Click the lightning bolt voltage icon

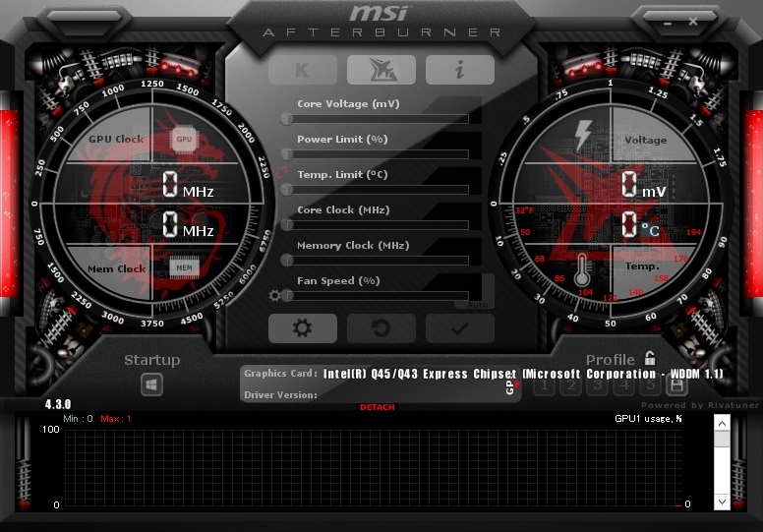582,136
